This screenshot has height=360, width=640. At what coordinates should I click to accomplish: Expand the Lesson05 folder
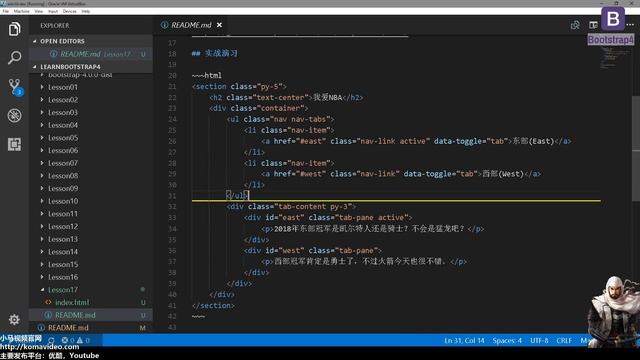pos(42,138)
